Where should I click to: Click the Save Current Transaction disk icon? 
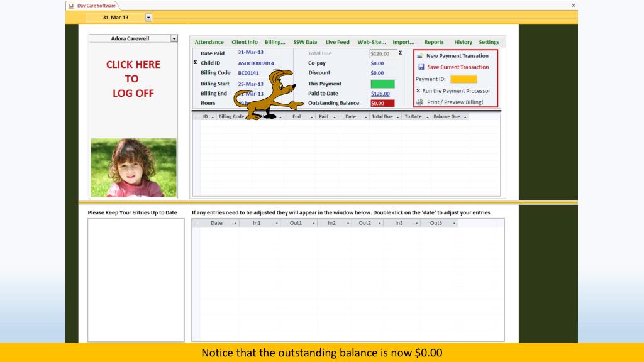pos(421,67)
